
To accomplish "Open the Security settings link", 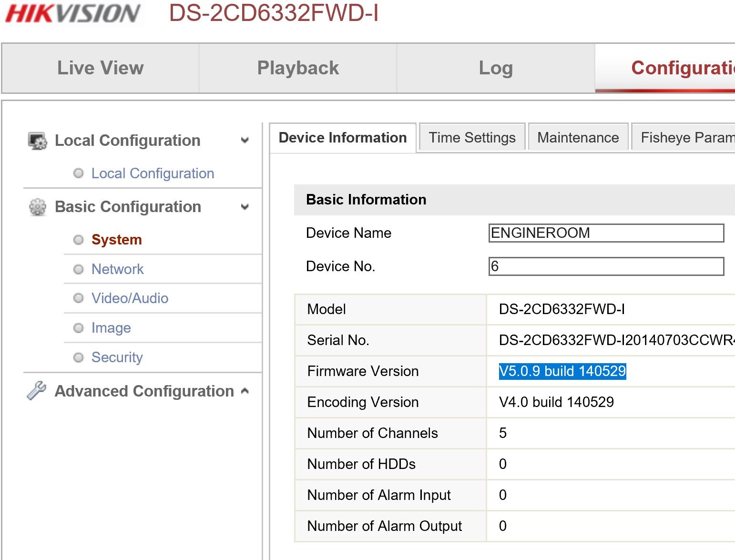I will pos(117,357).
